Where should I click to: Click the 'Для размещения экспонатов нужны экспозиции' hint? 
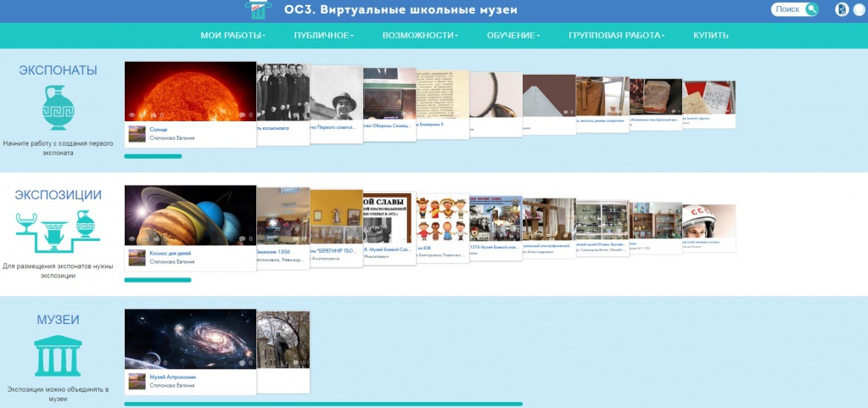coord(59,271)
